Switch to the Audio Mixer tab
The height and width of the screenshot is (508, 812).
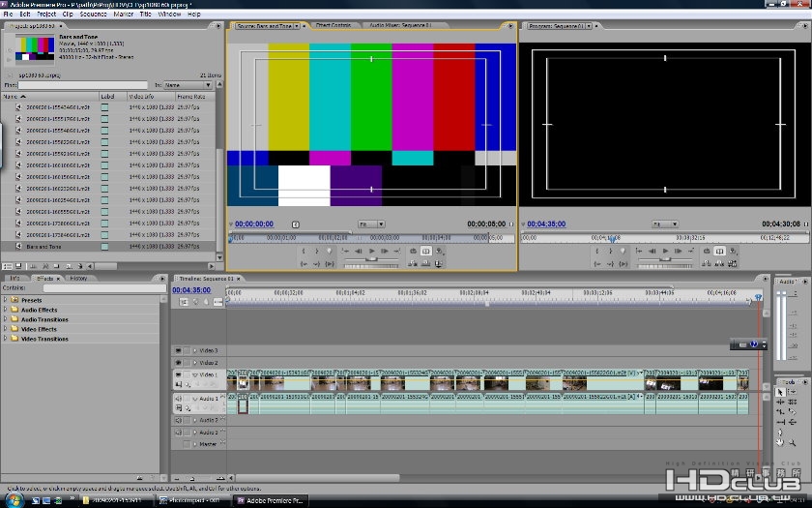coord(400,25)
